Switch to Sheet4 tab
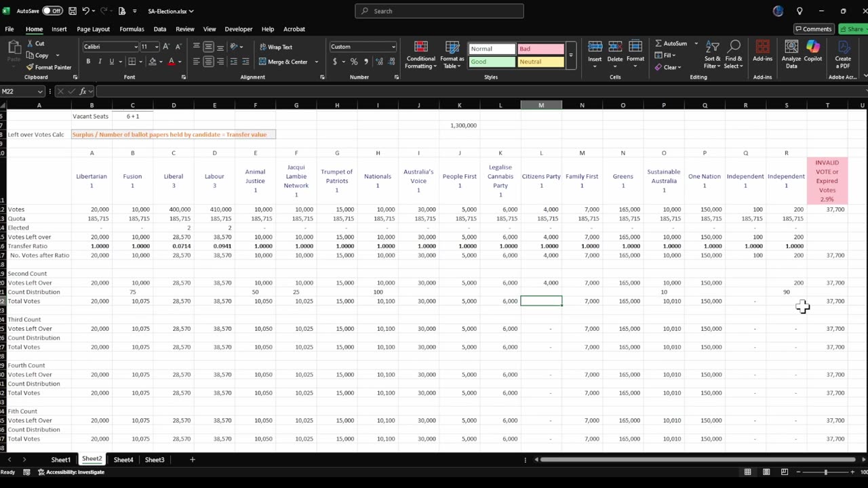This screenshot has width=868, height=488. click(x=123, y=460)
